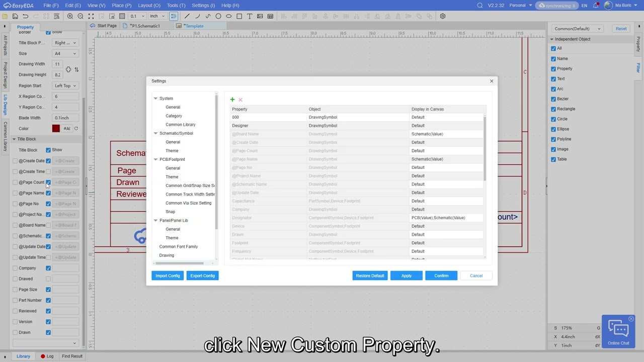The width and height of the screenshot is (644, 362).
Task: Click the Confirm button
Action: tap(441, 276)
